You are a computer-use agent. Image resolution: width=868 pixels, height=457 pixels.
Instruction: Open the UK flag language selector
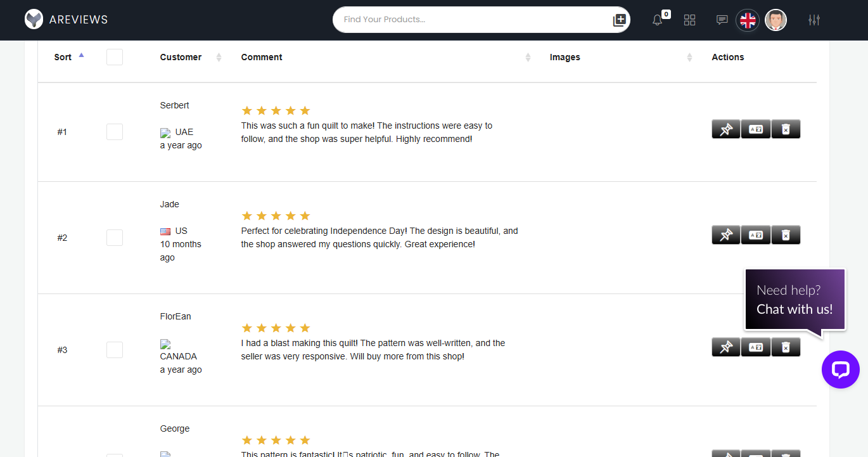click(x=748, y=20)
